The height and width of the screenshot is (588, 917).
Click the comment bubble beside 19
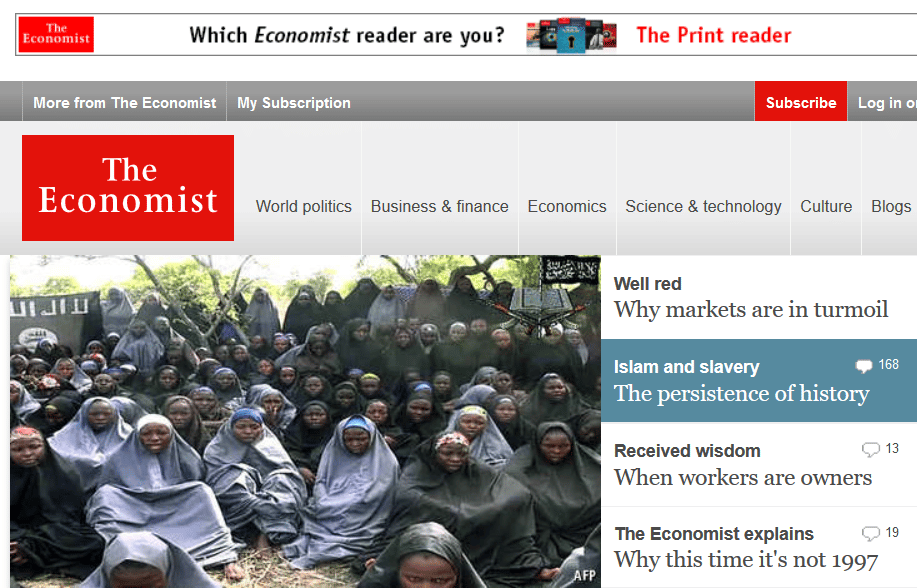[871, 533]
